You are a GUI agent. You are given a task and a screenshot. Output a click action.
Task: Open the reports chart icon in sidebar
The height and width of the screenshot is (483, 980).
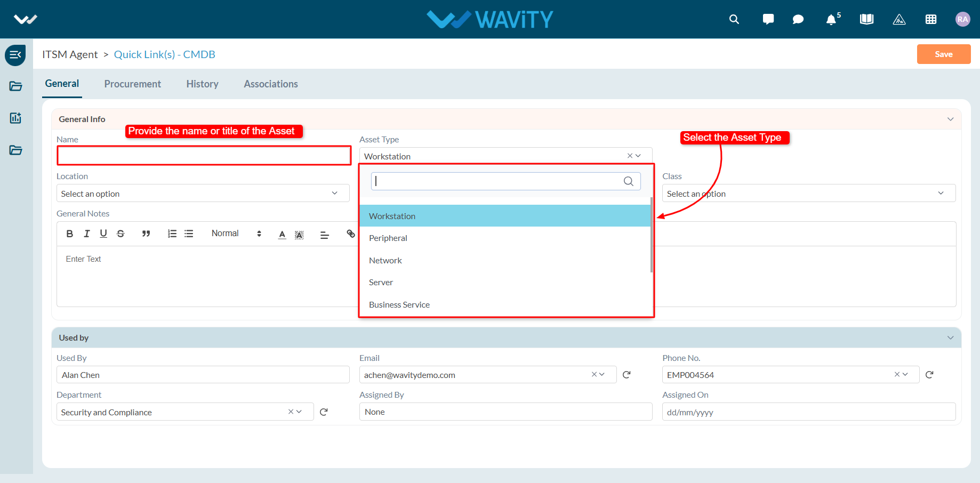tap(15, 118)
